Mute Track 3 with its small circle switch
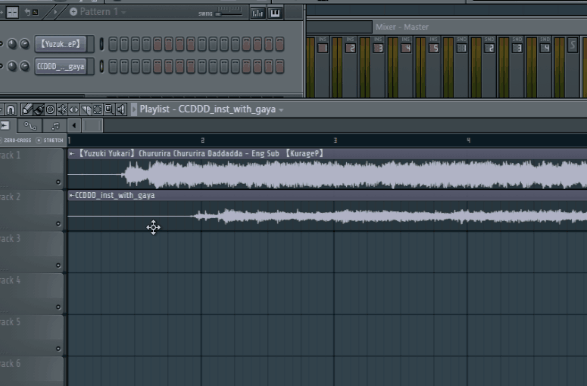Viewport: 587px width, 386px height. click(x=58, y=265)
